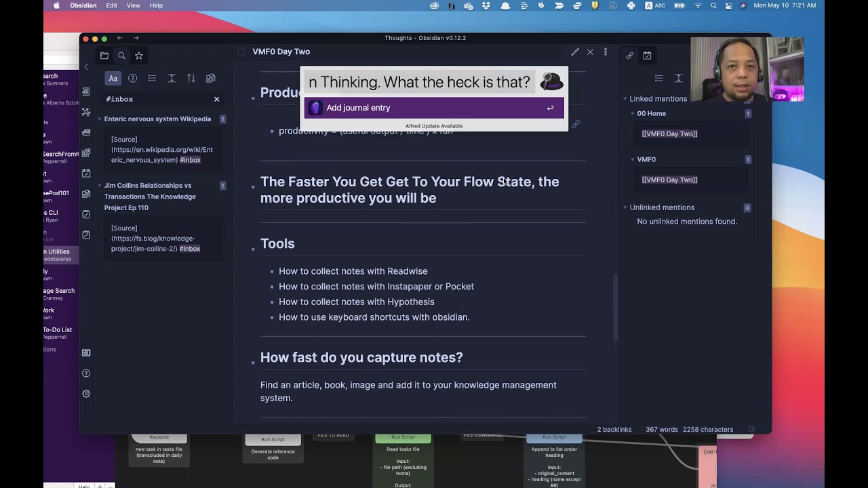
Task: Collapse the left sidebar chevron
Action: 86,67
